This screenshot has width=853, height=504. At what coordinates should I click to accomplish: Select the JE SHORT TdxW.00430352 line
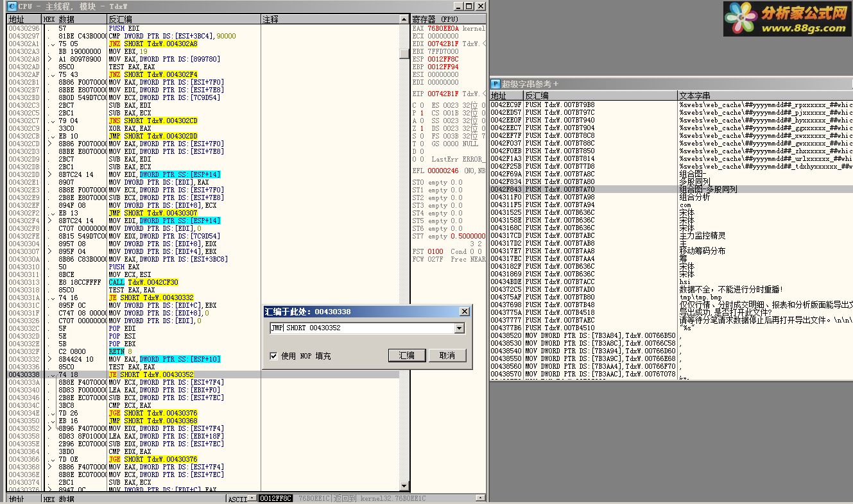202,374
